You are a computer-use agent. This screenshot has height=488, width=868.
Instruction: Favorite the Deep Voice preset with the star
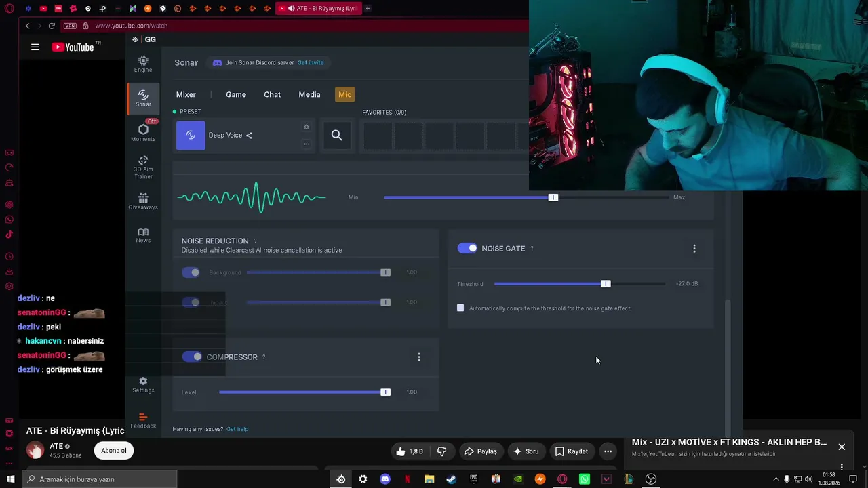pyautogui.click(x=307, y=127)
